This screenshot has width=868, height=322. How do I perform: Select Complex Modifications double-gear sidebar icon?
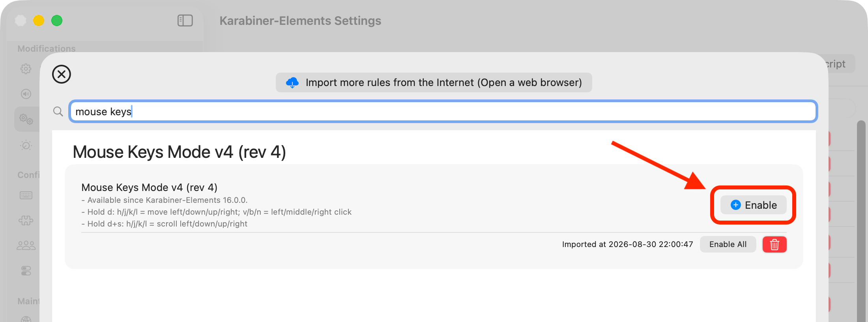tap(26, 119)
